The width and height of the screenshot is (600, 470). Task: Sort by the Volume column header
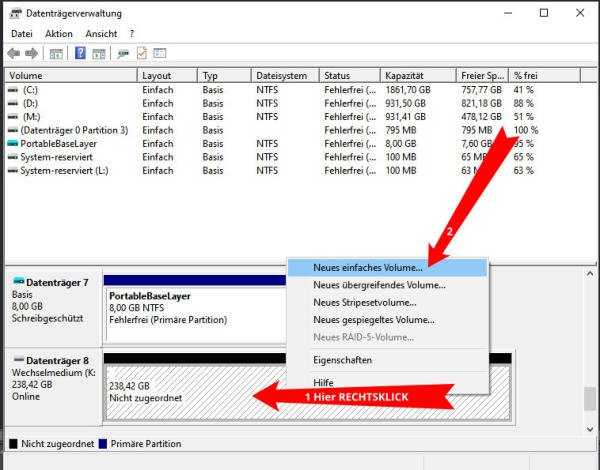[x=70, y=75]
